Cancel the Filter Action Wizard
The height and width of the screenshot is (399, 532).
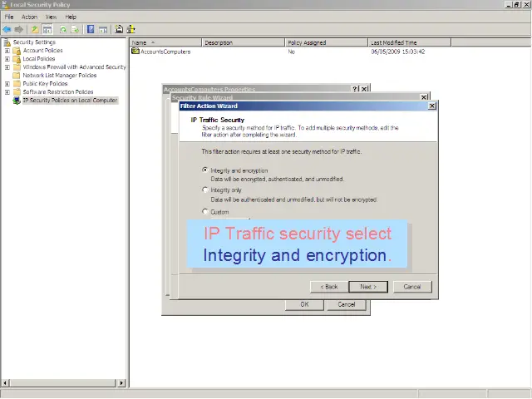412,287
